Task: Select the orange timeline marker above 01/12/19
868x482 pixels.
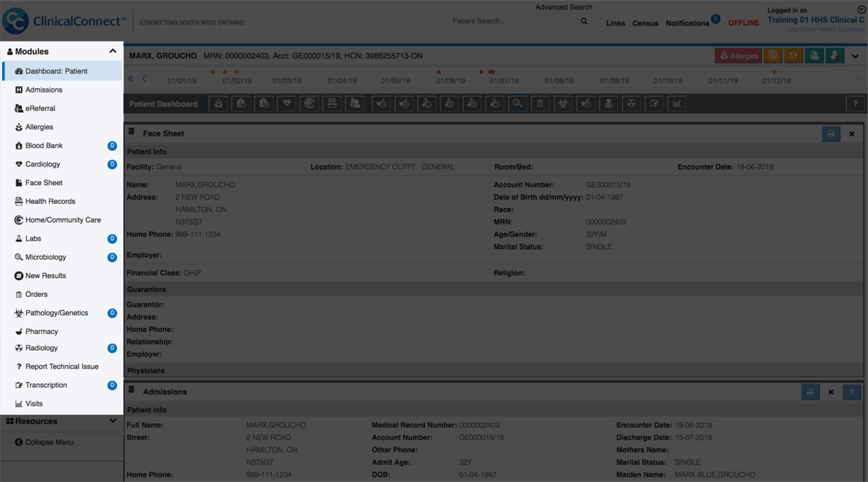Action: pos(774,72)
